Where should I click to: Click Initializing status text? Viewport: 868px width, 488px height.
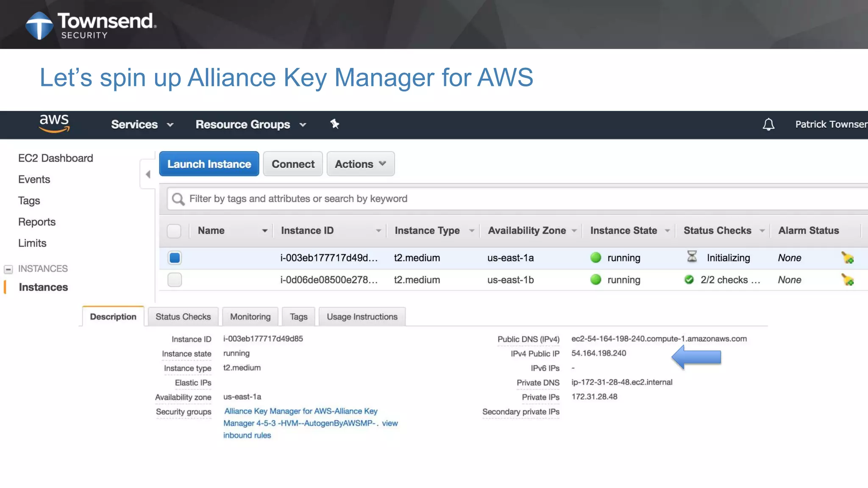coord(728,258)
